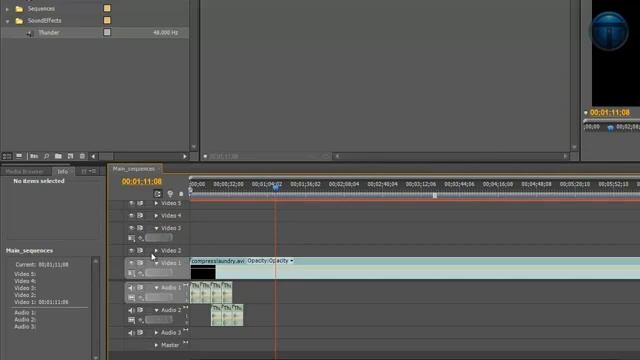Toggle Snap in timeline
The width and height of the screenshot is (640, 360).
[x=158, y=194]
